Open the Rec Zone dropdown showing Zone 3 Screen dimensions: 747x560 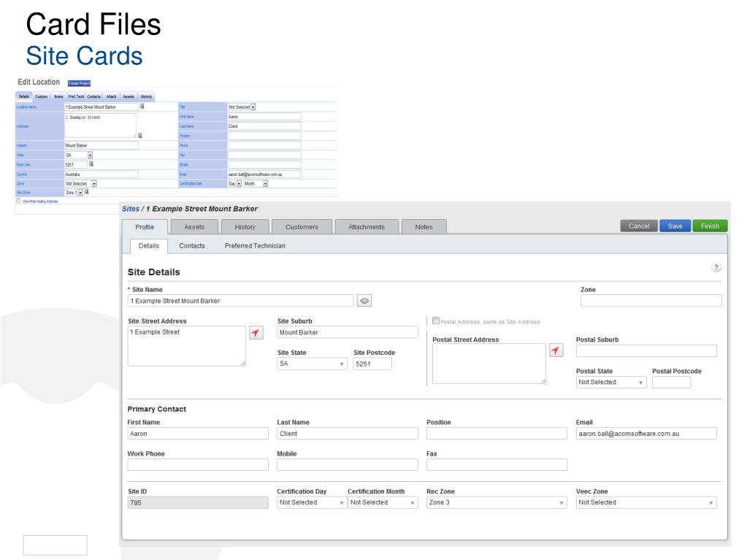click(x=497, y=502)
